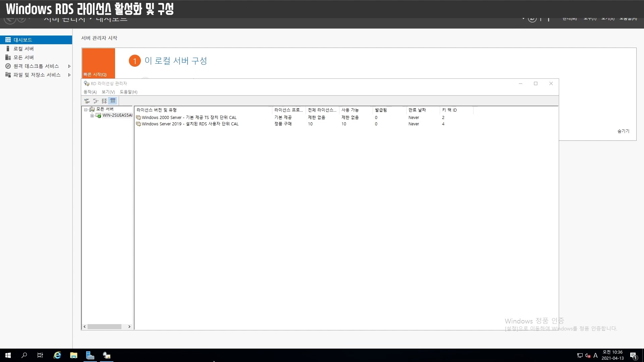Launch Internet Explorer from taskbar
The width and height of the screenshot is (644, 362).
57,355
